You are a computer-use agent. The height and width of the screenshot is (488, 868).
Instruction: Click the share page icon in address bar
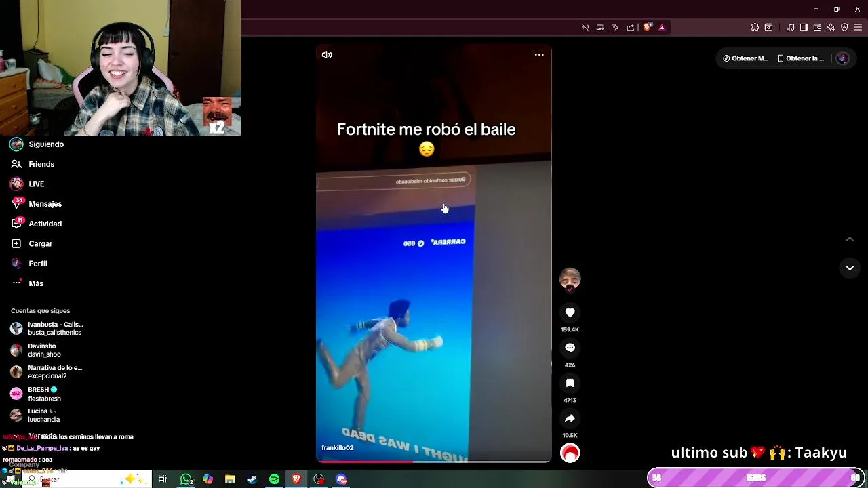pyautogui.click(x=631, y=27)
